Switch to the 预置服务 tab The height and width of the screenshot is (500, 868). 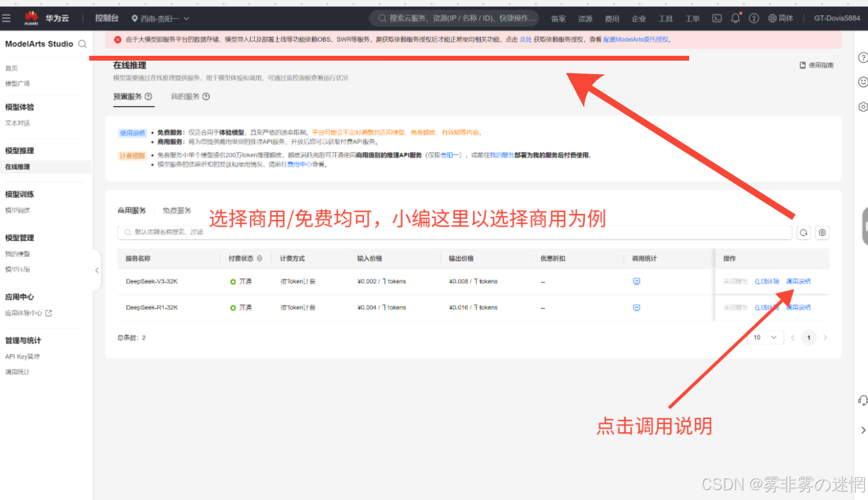click(x=127, y=97)
